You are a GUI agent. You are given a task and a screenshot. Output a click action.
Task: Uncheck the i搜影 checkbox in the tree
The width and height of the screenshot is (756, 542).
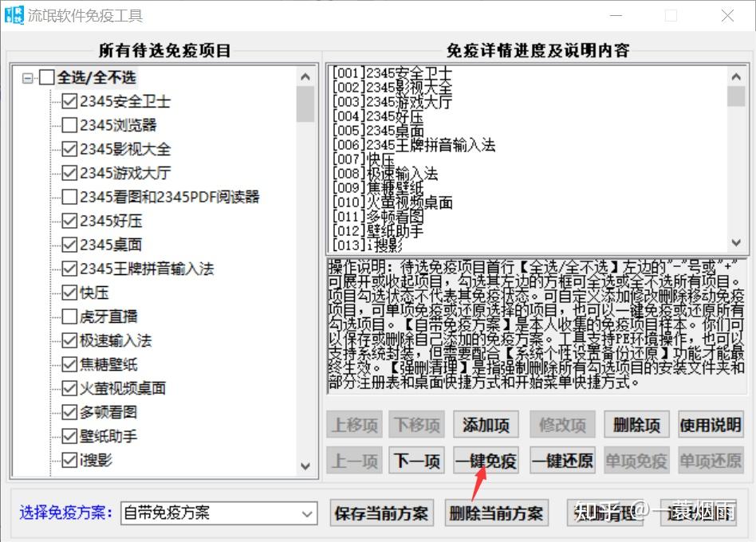click(69, 460)
